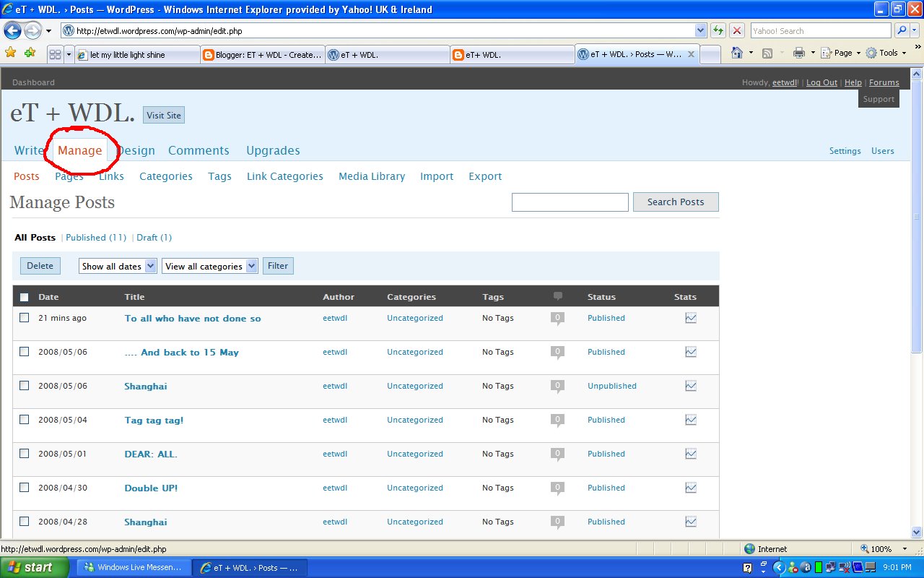
Task: Click the Log Out link
Action: click(x=821, y=82)
